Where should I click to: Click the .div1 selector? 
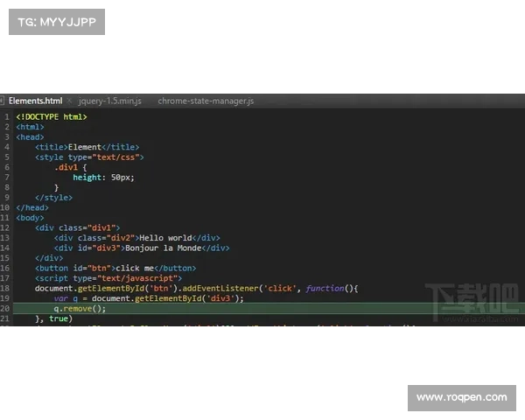(66, 167)
